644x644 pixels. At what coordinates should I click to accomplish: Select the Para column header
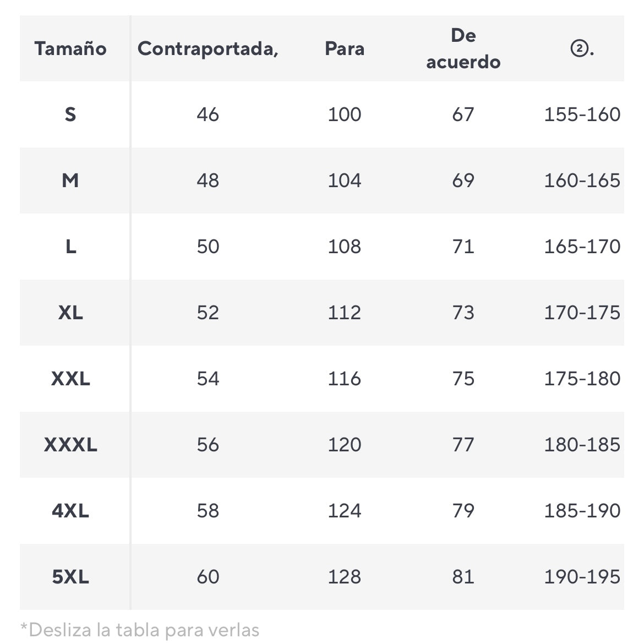click(x=345, y=49)
